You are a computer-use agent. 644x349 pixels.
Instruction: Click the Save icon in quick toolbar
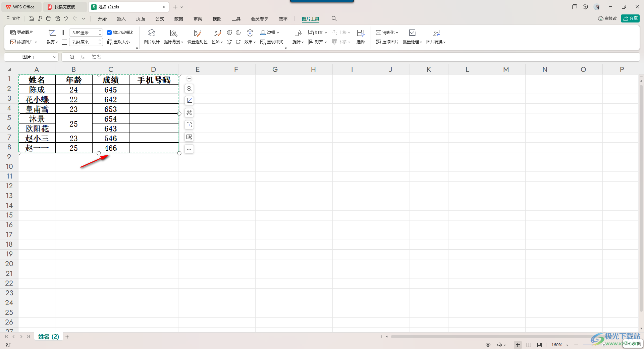31,18
